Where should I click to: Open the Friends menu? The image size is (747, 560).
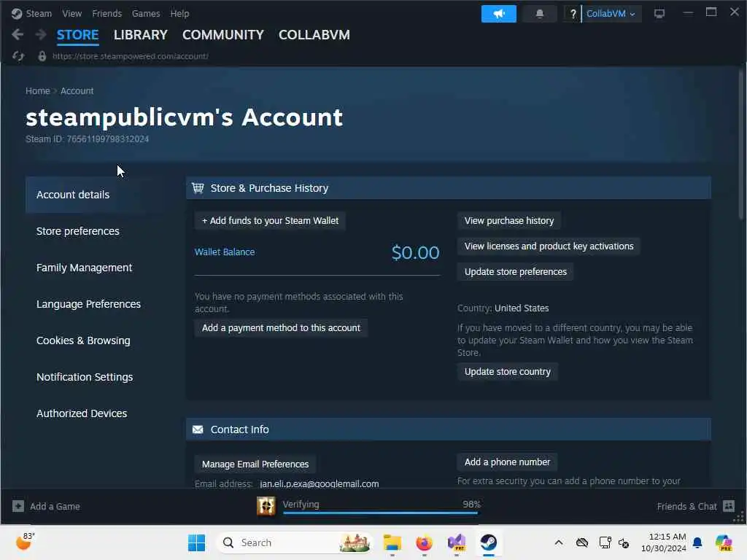coord(107,13)
